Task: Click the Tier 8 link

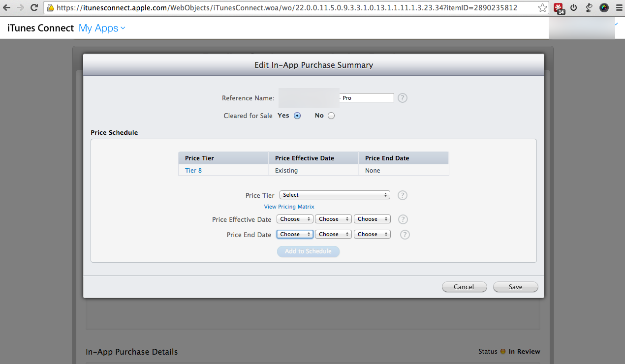Action: [193, 171]
